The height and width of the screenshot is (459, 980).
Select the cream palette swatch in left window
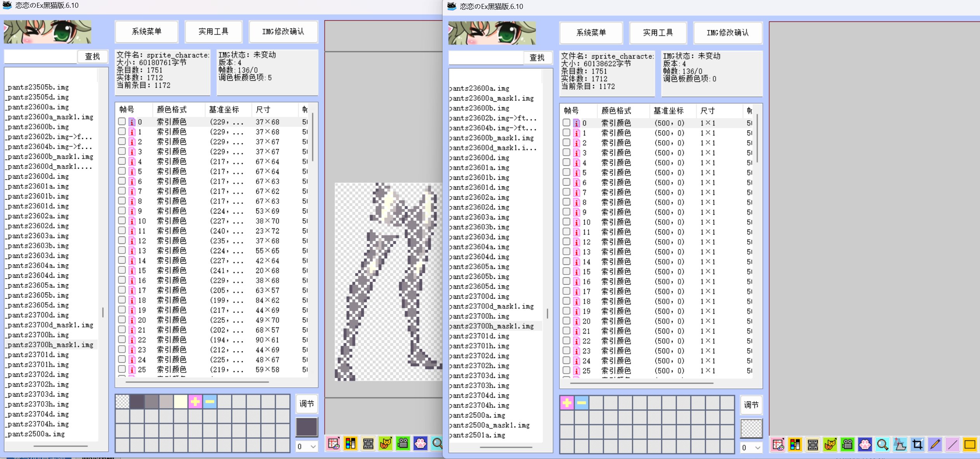click(x=181, y=402)
